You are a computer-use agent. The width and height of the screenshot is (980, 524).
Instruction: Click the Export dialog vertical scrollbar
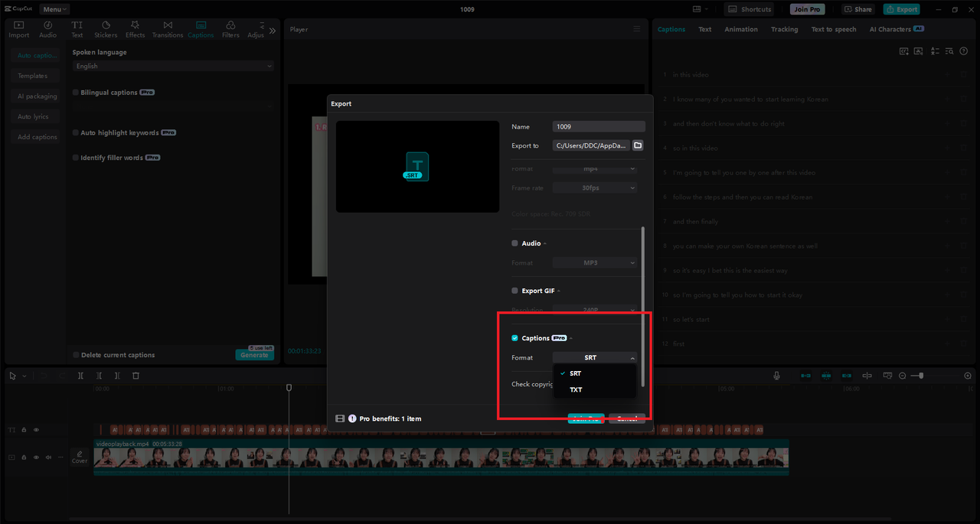pos(643,306)
